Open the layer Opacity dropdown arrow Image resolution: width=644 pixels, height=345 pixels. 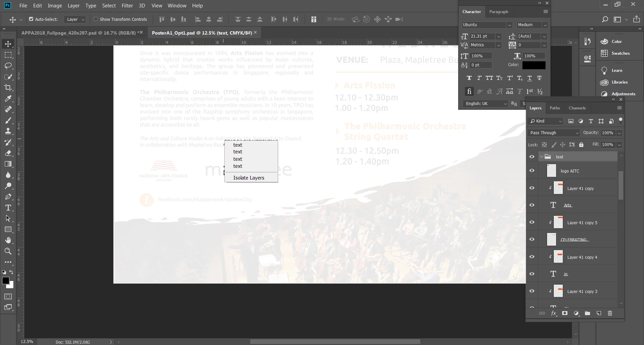tap(620, 133)
